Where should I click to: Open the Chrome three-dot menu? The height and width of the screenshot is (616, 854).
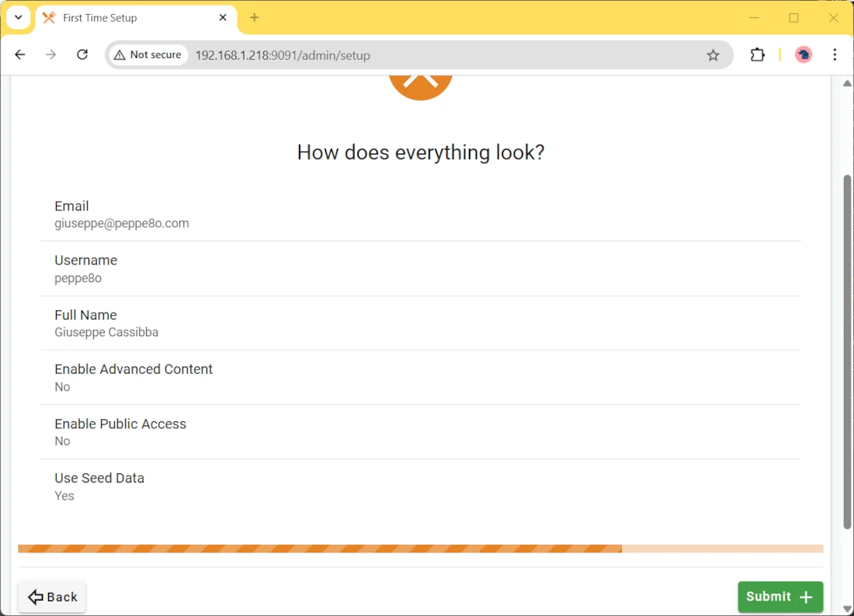coord(835,54)
